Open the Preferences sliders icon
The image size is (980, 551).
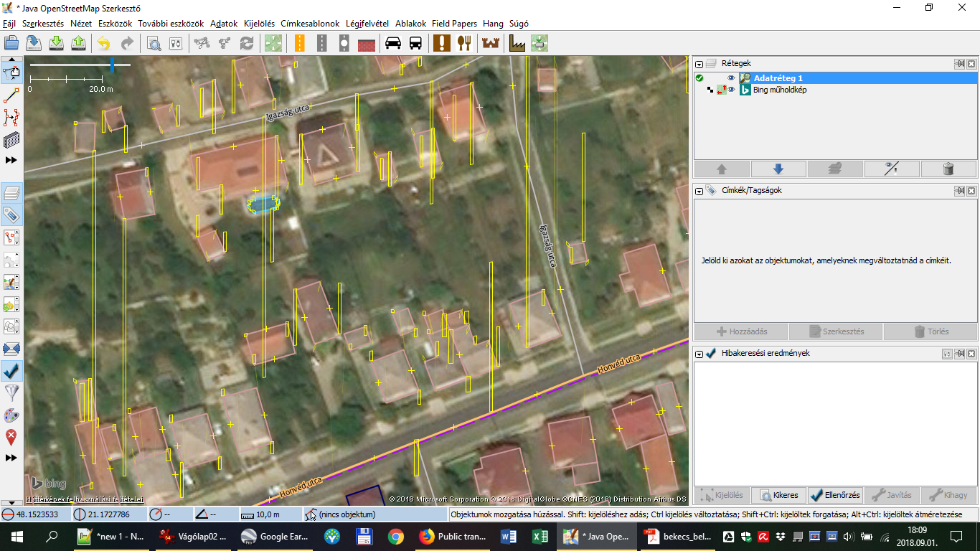(176, 43)
